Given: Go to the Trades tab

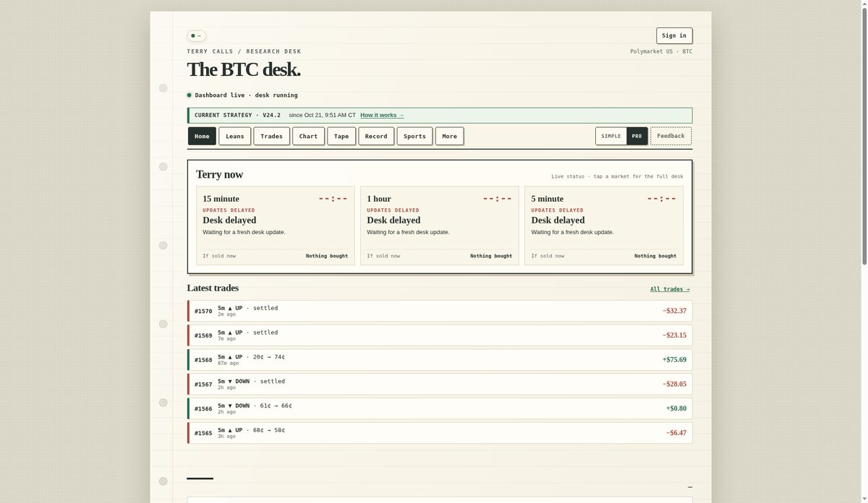Looking at the screenshot, I should click(272, 136).
